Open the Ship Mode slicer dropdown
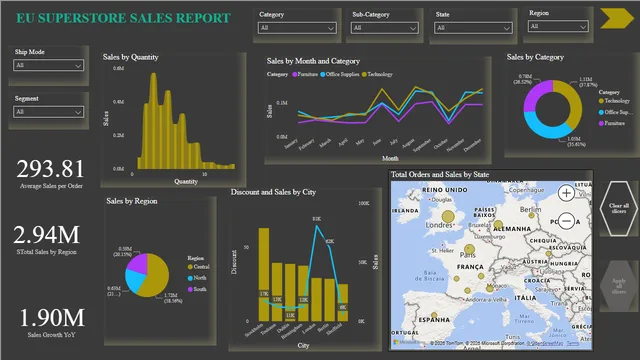Viewport: 640px width, 360px height. [x=48, y=65]
